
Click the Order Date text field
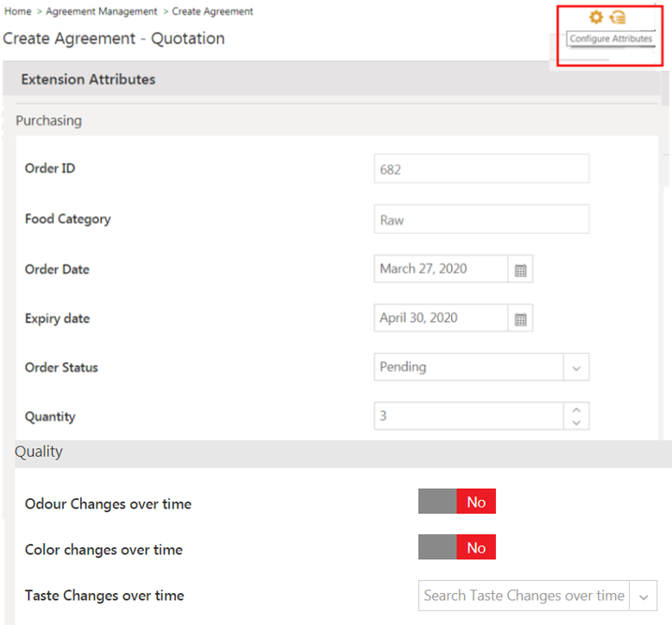(x=440, y=269)
